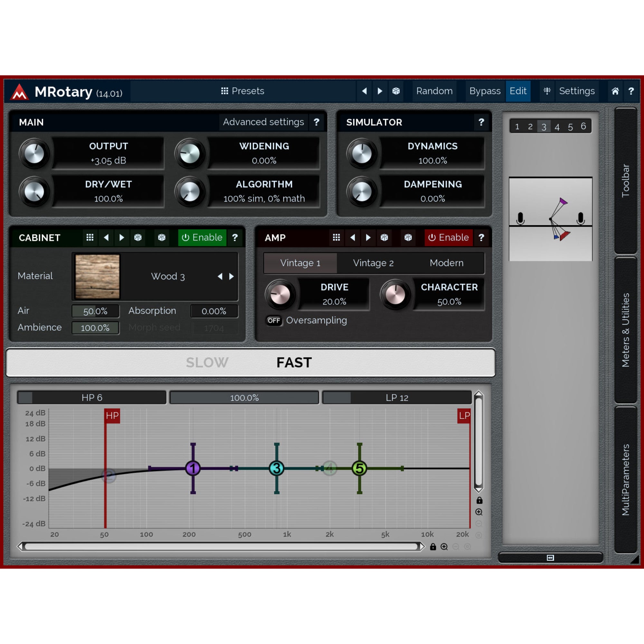
Task: Select previous cabinet preset
Action: (x=106, y=237)
